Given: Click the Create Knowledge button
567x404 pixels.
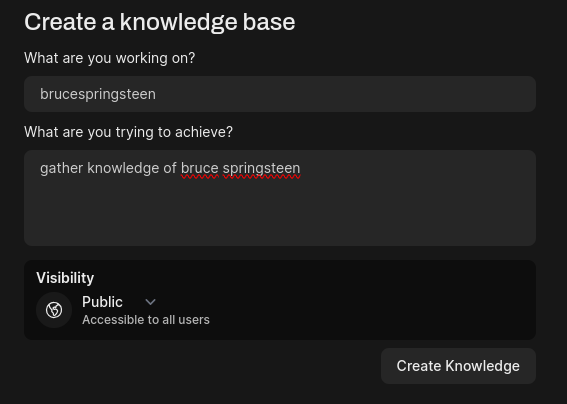Looking at the screenshot, I should (x=458, y=366).
